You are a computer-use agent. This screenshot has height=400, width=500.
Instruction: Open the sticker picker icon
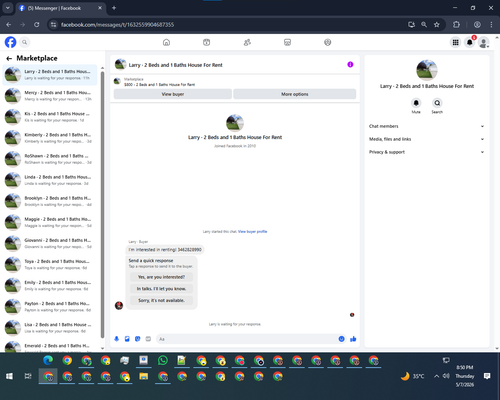(138, 339)
